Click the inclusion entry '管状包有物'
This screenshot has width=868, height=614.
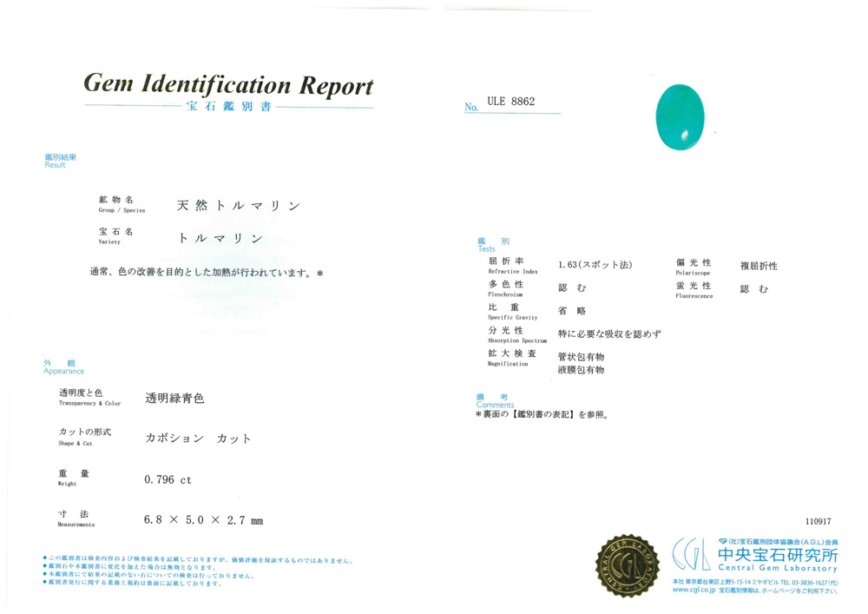tap(581, 357)
